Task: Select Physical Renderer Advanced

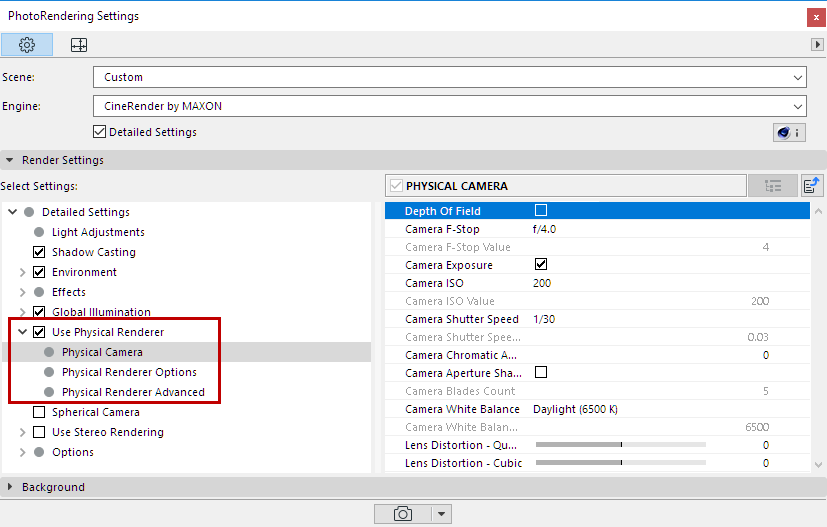Action: point(133,392)
